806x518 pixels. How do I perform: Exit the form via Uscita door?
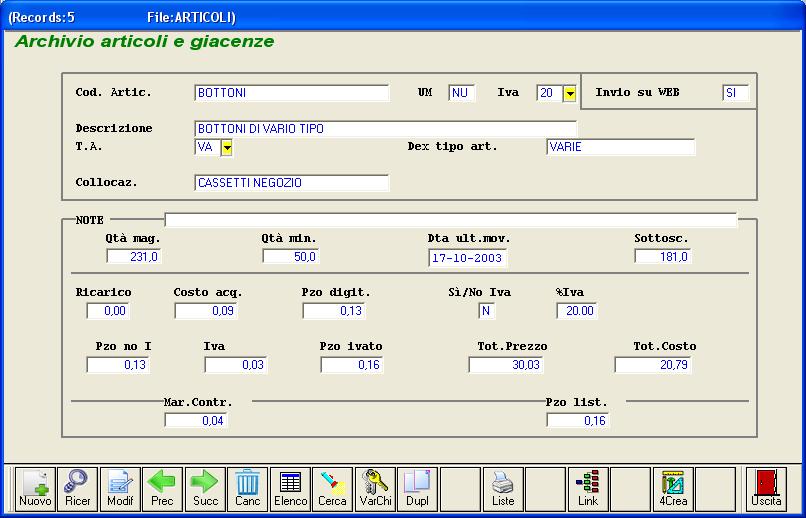click(766, 489)
